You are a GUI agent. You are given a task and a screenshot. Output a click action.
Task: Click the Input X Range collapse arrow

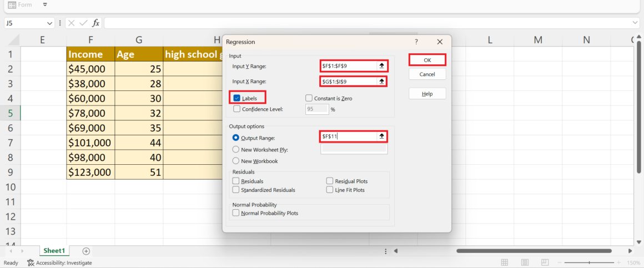click(381, 82)
